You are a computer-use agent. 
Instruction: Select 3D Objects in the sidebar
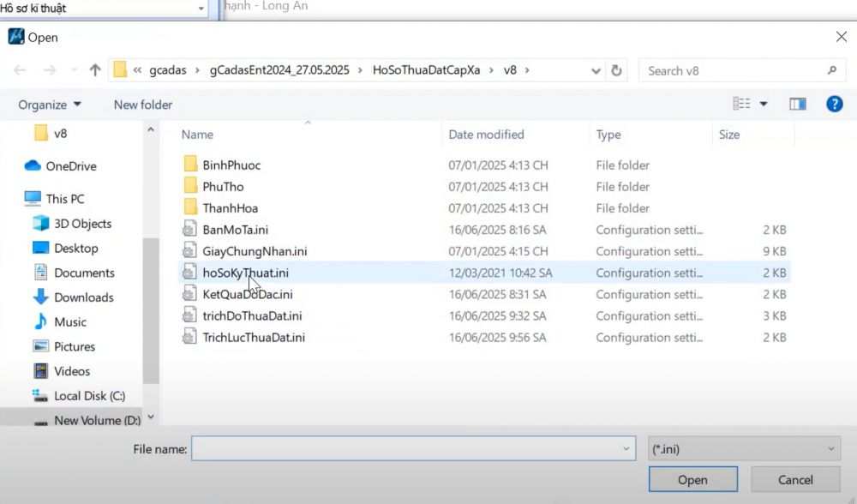[x=82, y=224]
